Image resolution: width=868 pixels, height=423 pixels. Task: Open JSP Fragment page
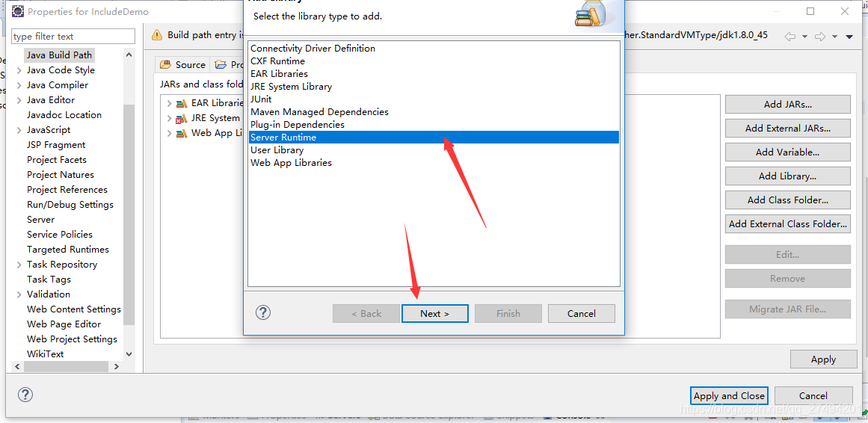tap(56, 144)
